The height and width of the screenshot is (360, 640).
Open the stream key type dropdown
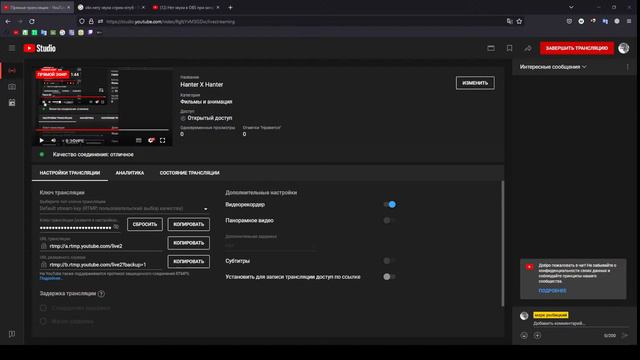pyautogui.click(x=124, y=209)
